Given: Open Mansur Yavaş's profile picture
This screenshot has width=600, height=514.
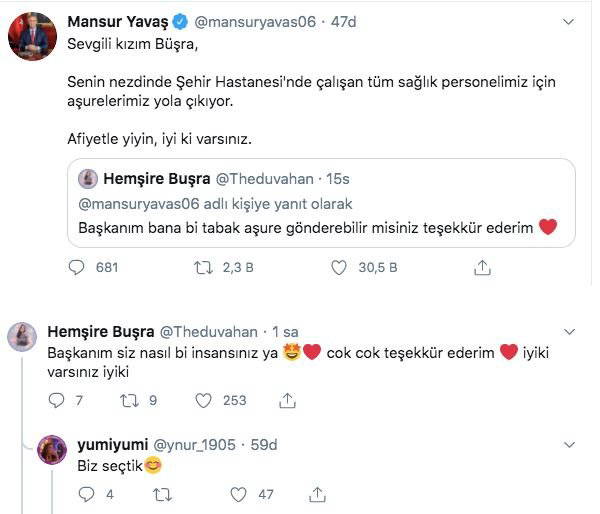Looking at the screenshot, I should [32, 37].
